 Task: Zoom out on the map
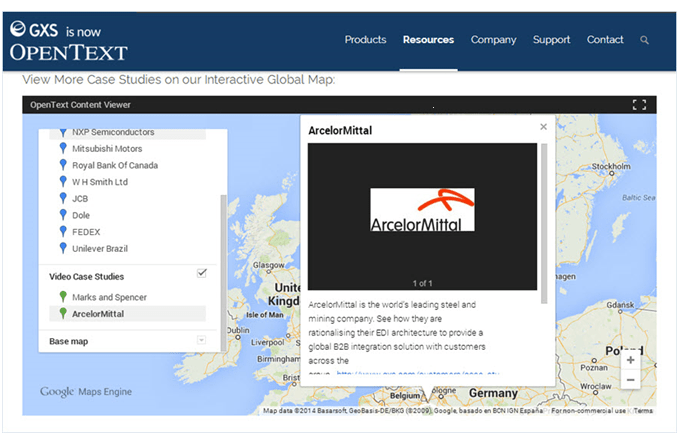(630, 380)
